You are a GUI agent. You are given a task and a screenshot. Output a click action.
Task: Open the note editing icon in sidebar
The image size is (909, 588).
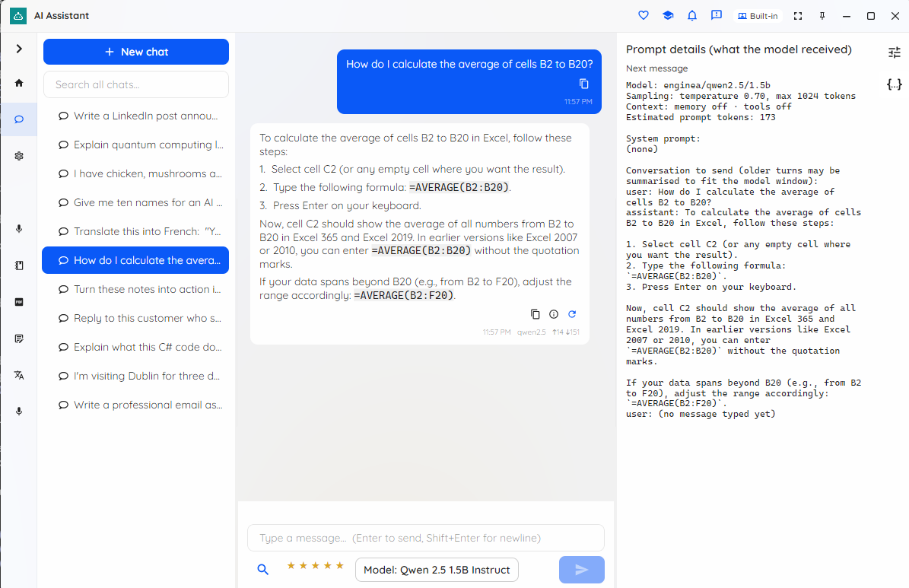(x=19, y=338)
